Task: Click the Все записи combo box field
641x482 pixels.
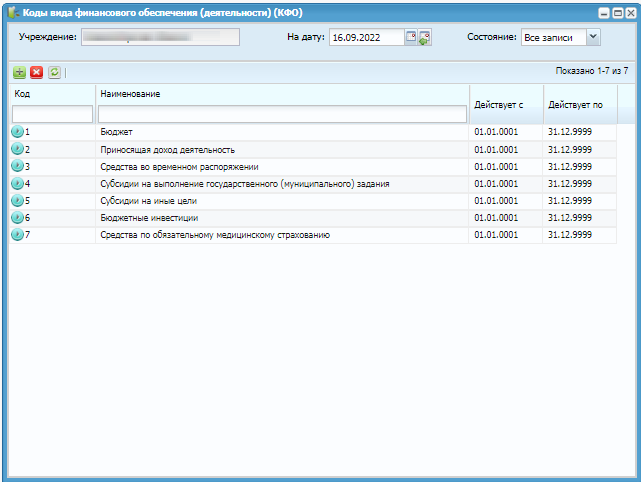Action: coord(554,37)
